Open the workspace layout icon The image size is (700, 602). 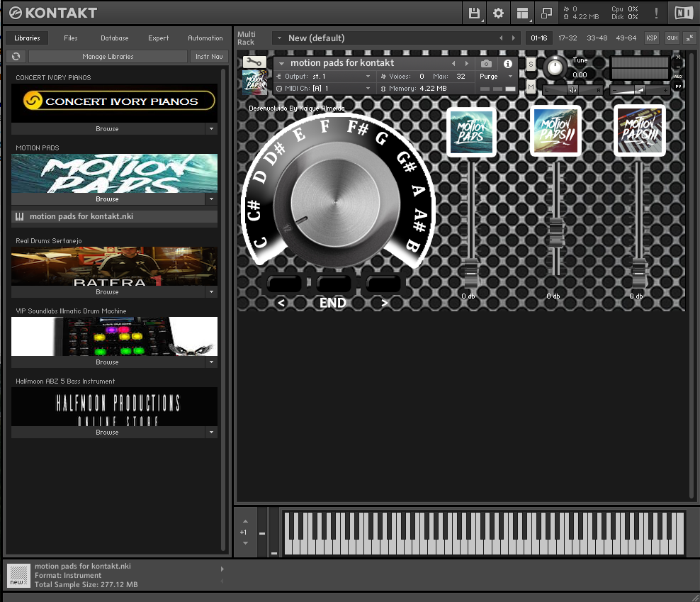point(522,13)
